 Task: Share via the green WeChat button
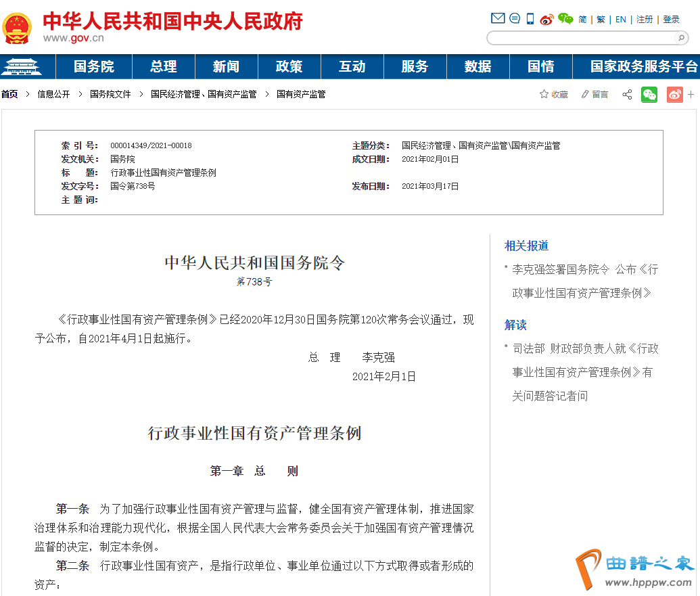649,95
